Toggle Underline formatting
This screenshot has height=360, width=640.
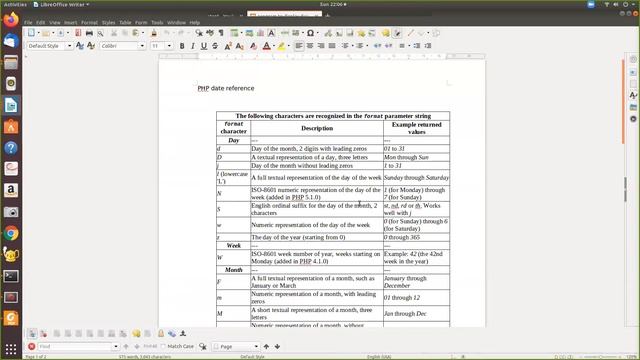(204, 46)
